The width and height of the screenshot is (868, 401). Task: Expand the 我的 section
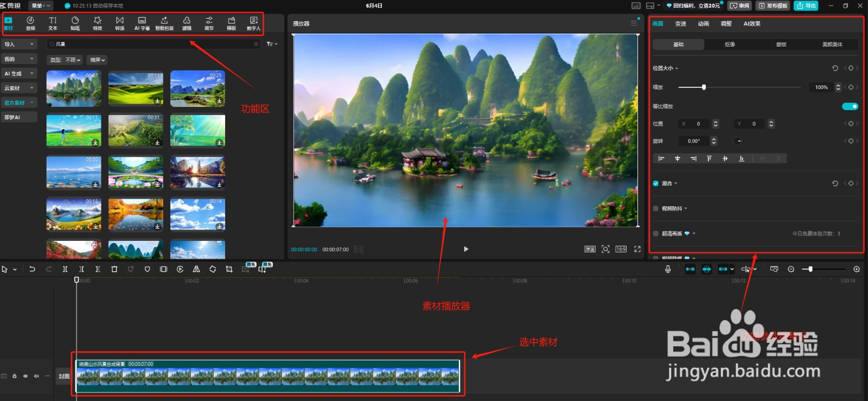pos(20,59)
